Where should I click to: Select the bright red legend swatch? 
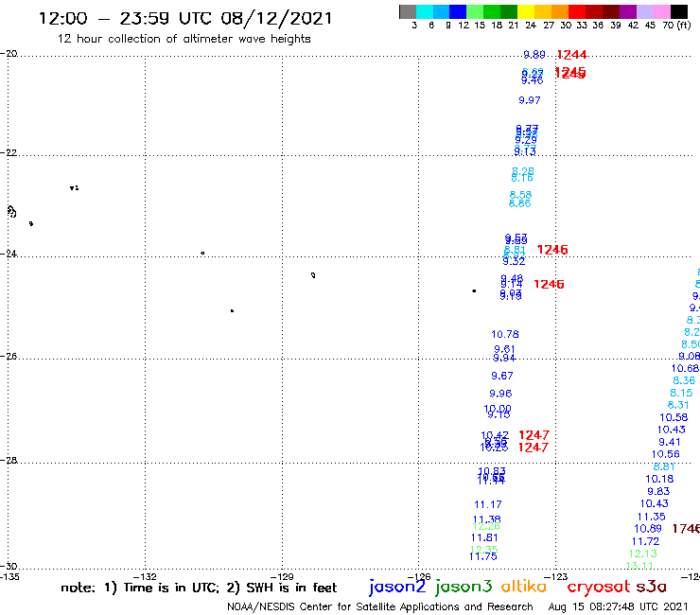pyautogui.click(x=577, y=11)
